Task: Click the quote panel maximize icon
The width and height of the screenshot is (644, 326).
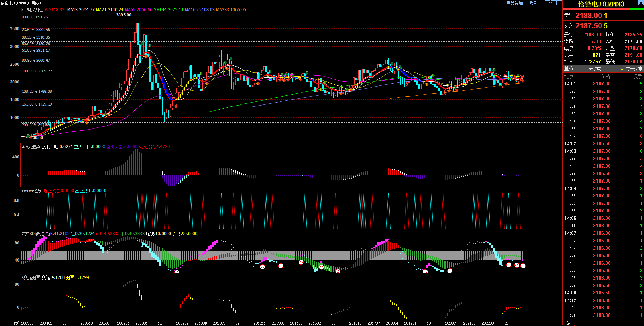Action: tap(641, 3)
